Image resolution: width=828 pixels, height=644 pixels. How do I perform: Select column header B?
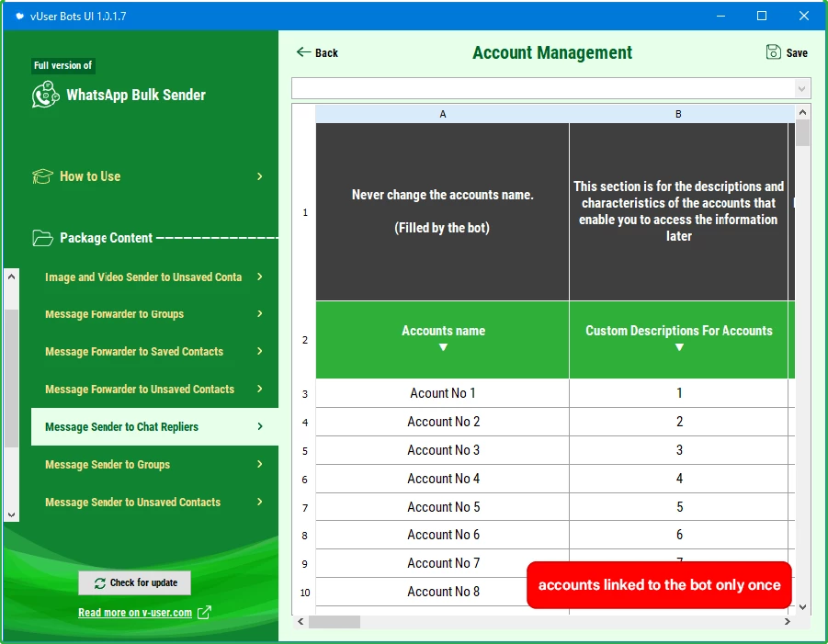tap(678, 114)
